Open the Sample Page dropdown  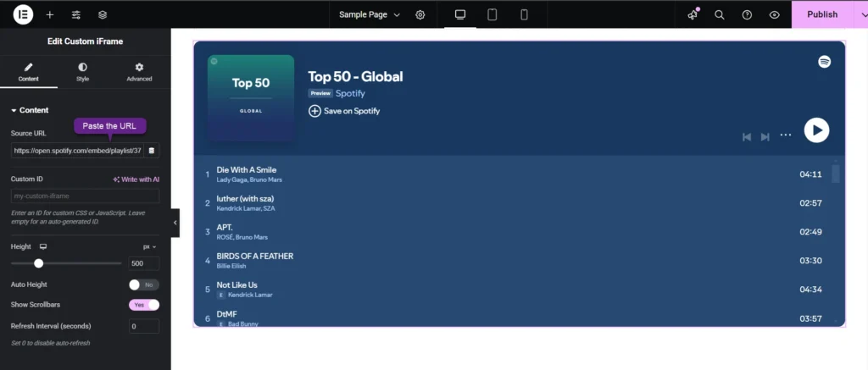370,15
